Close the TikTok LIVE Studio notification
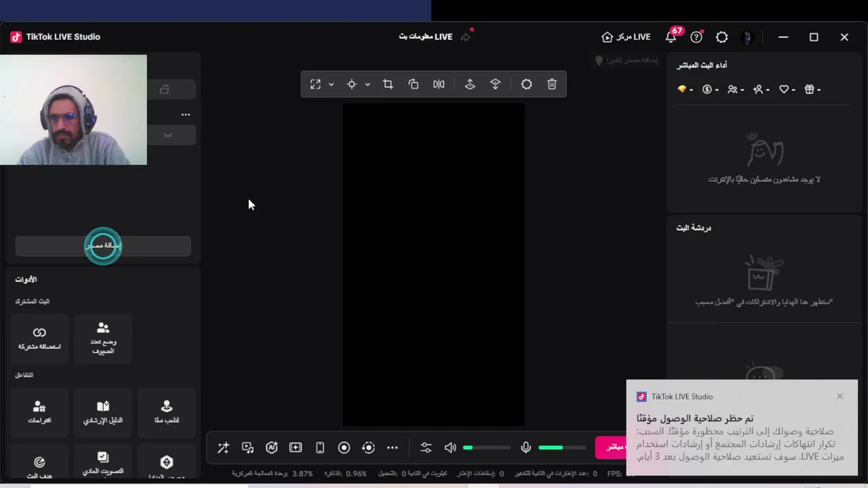Viewport: 868px width, 488px height. tap(840, 396)
